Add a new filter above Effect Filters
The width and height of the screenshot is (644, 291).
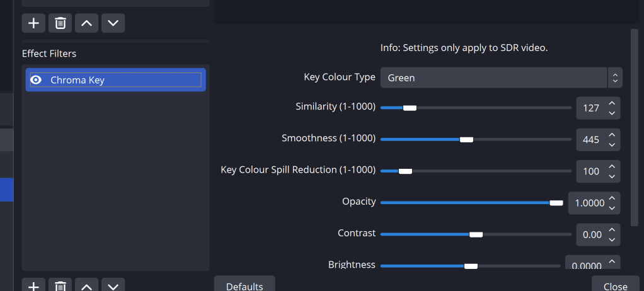33,23
